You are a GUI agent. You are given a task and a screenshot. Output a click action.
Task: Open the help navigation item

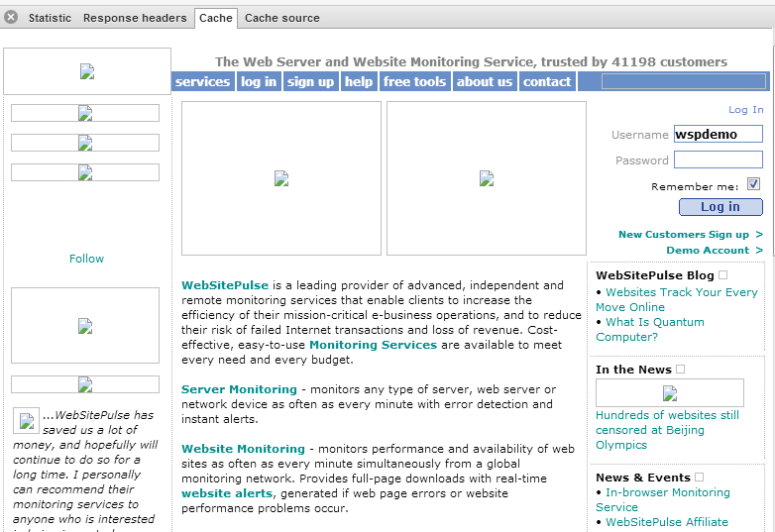359,81
